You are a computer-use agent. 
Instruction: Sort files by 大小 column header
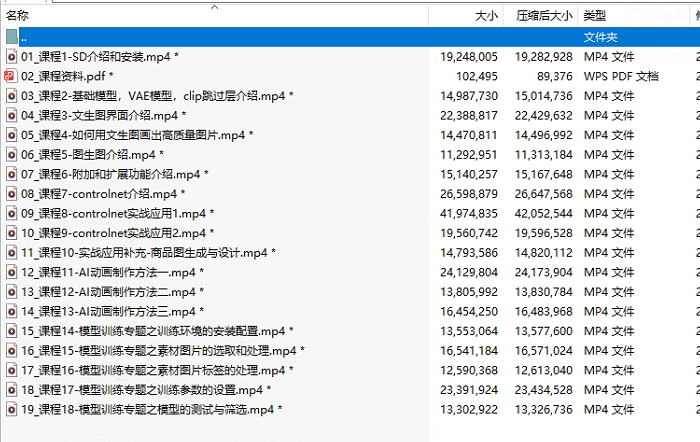pyautogui.click(x=486, y=16)
